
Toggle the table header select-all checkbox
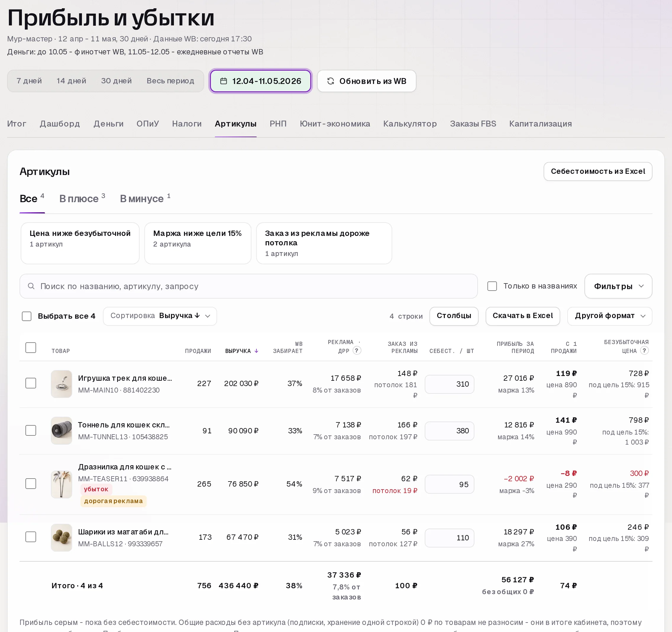point(31,348)
